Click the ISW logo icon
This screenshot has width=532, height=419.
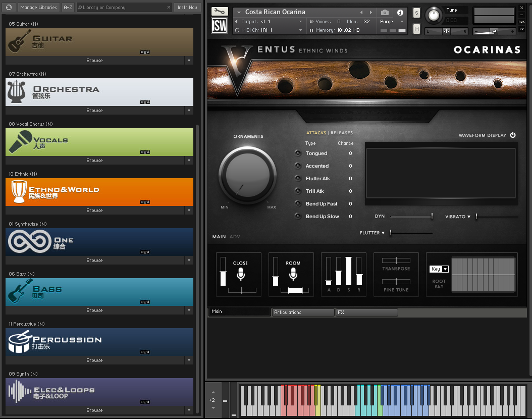[219, 25]
